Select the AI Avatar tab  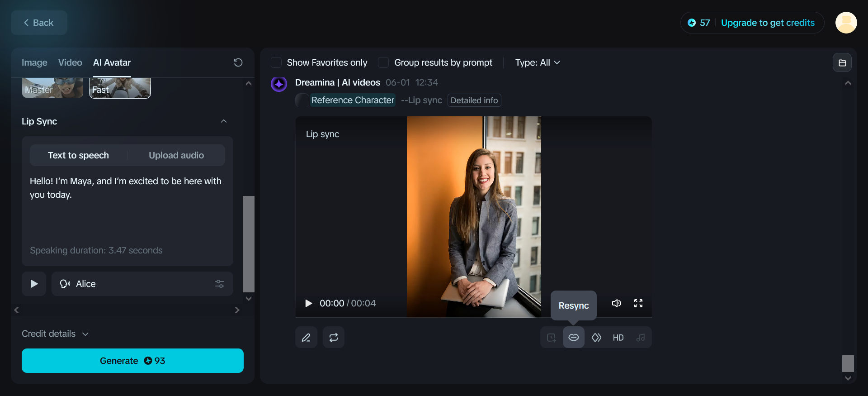(x=112, y=62)
